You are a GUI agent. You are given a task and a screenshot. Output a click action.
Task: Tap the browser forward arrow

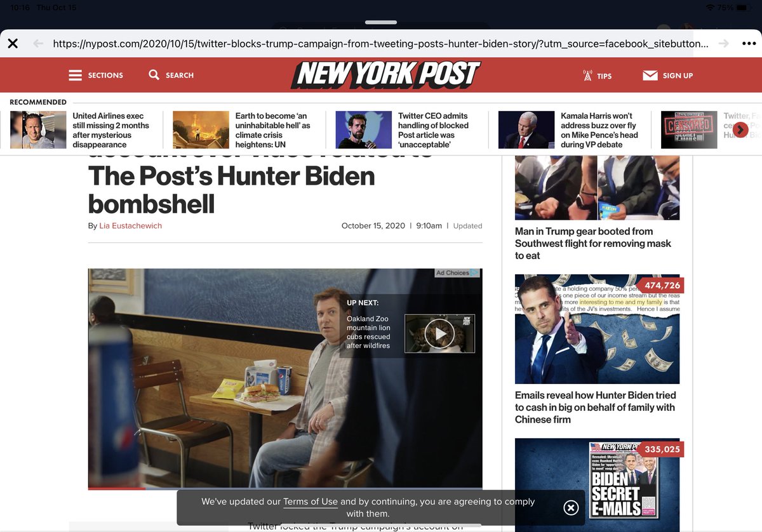coord(723,44)
